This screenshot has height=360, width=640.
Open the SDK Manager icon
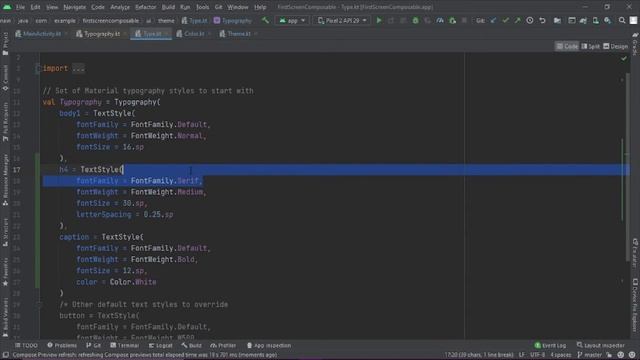click(607, 20)
